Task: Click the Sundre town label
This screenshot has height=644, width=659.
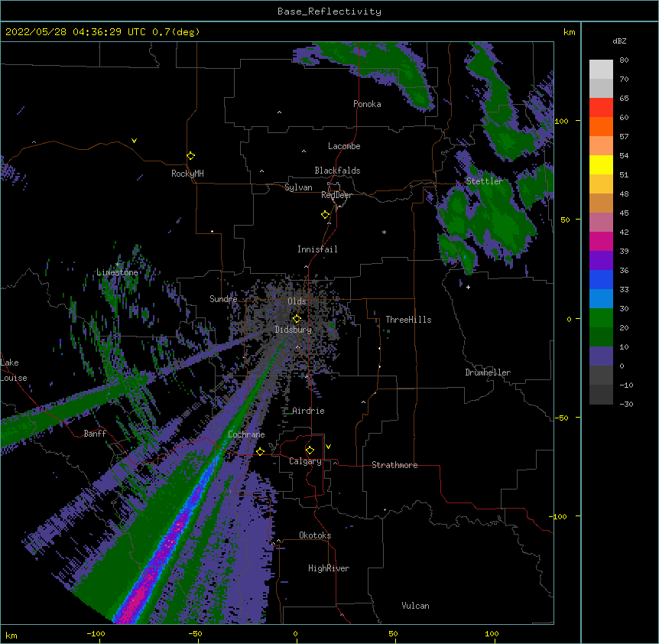Action: [x=223, y=299]
